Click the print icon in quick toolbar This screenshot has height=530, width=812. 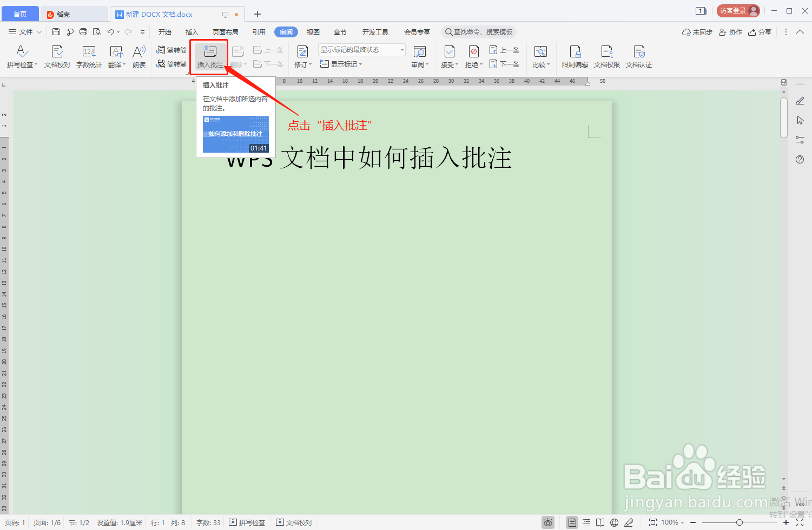click(x=83, y=32)
